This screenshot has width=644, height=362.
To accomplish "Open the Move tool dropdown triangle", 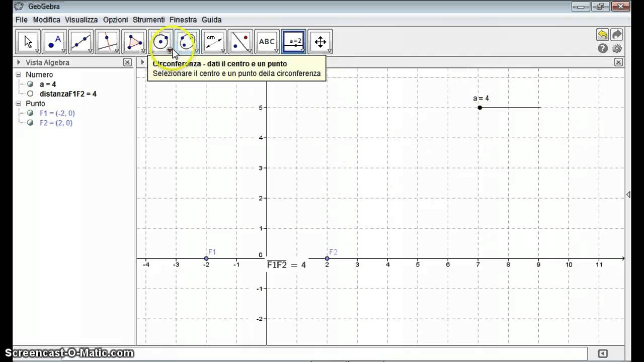I will [37, 51].
